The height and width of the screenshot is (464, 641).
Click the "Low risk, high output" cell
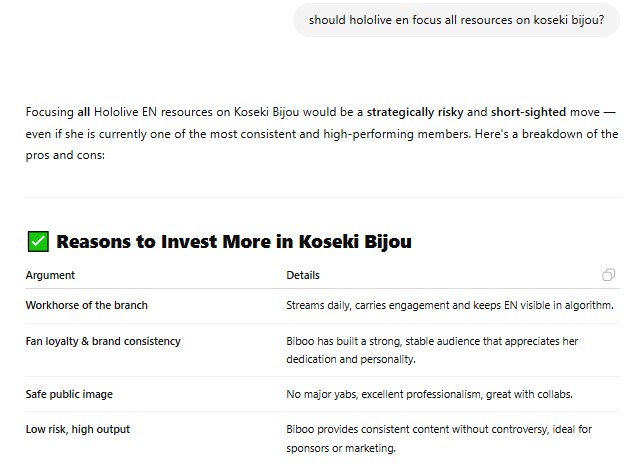[x=77, y=429]
